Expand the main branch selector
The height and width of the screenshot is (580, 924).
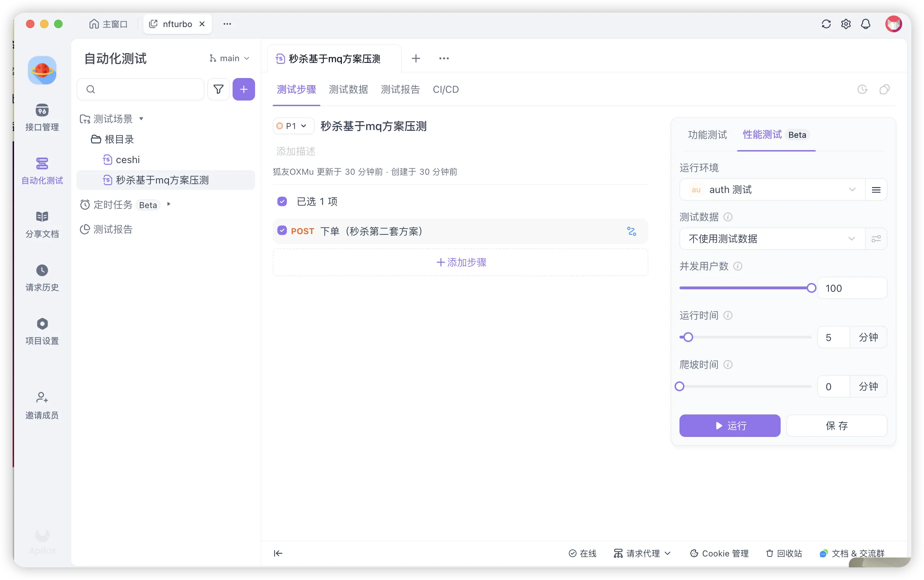coord(230,58)
